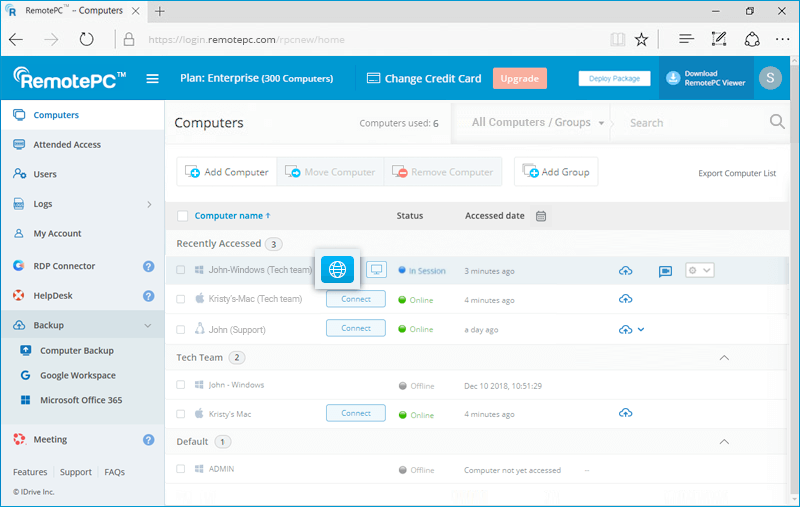
Task: Open chat icon in John-Windows row
Action: tap(665, 271)
